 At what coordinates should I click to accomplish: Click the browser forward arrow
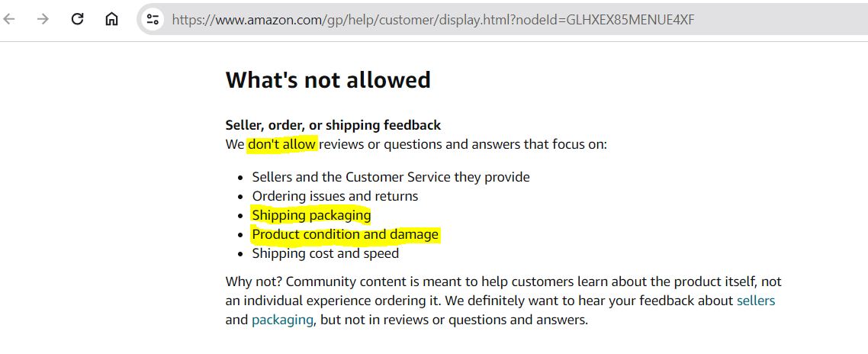click(43, 19)
